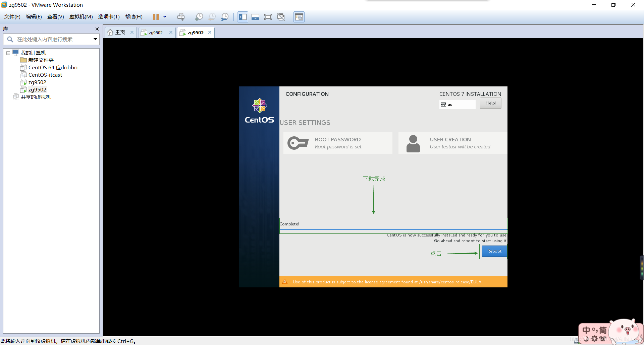Click the warning triangle icon in the EULA bar

(285, 282)
